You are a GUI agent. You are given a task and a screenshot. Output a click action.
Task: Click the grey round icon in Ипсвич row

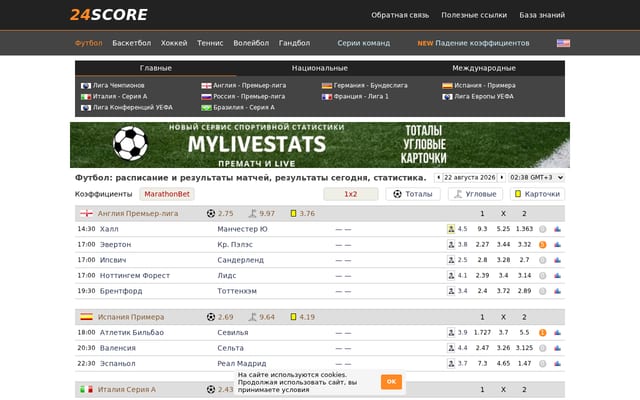tap(542, 260)
